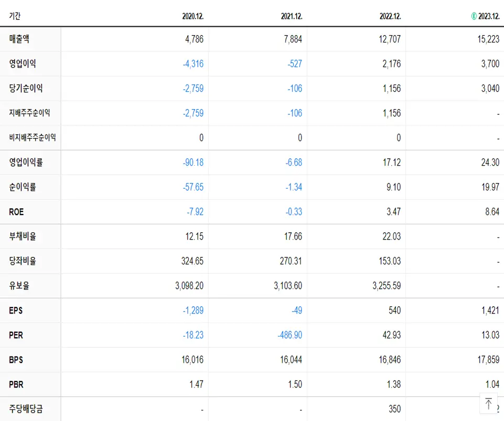The height and width of the screenshot is (421, 504).
Task: Click the 유보율 row label
Action: pyautogui.click(x=19, y=285)
